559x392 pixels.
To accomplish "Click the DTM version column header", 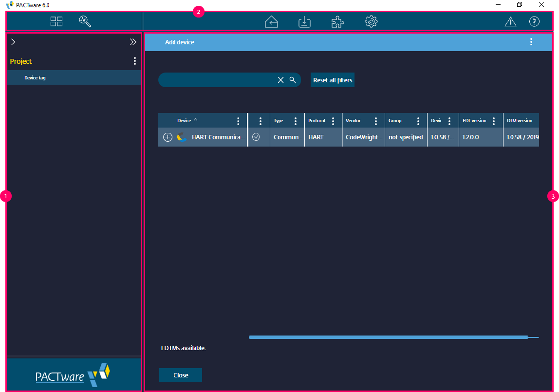I will point(520,121).
